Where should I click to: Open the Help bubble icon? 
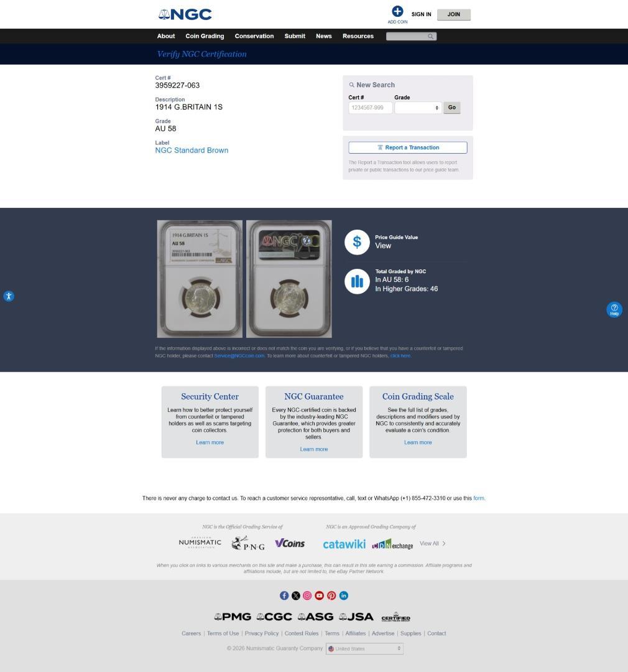coord(614,309)
